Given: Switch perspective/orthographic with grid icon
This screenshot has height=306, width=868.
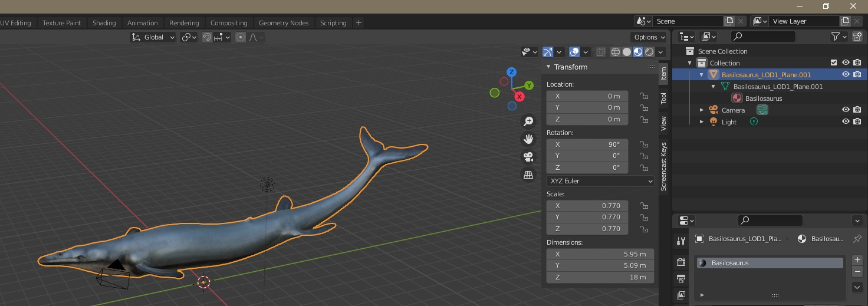Looking at the screenshot, I should (528, 175).
